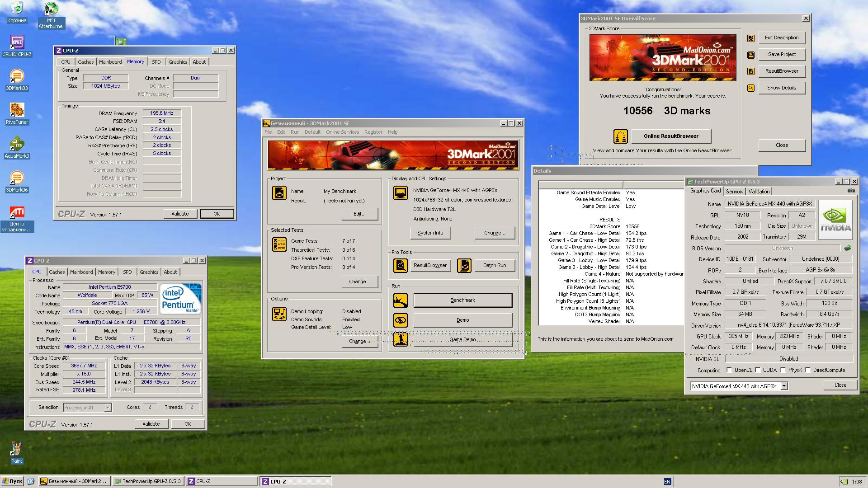Click the Benchmark run icon
Screen dimensions: 868x488
point(400,300)
